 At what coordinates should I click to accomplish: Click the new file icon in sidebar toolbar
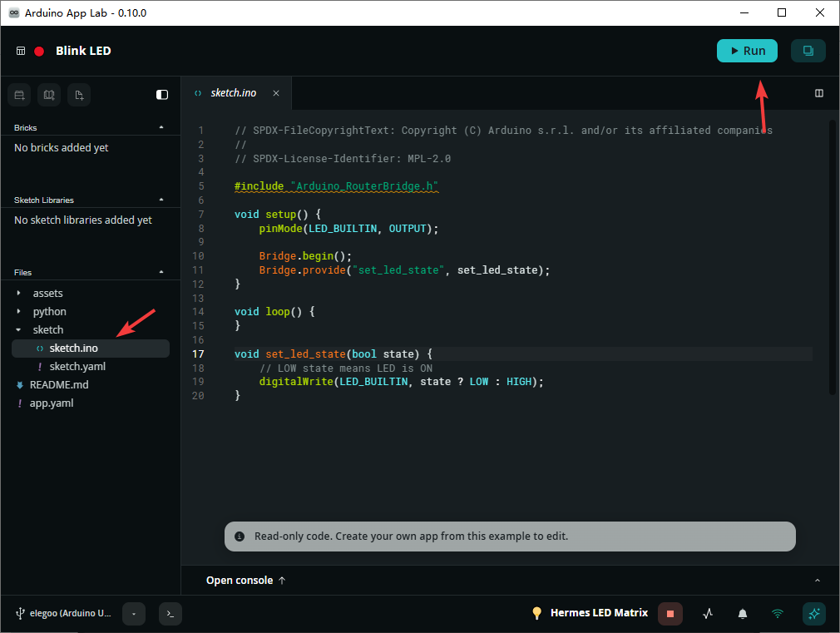pos(79,95)
